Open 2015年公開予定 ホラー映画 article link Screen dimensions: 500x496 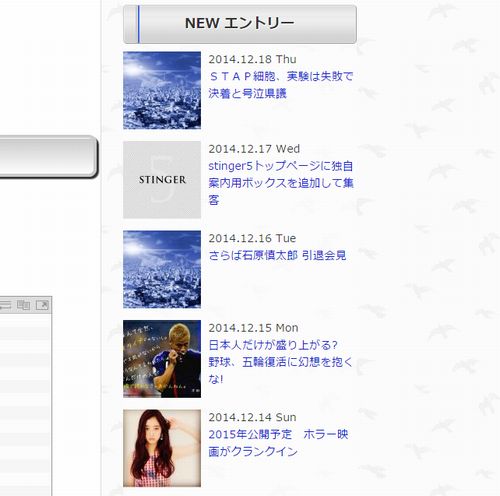tap(278, 443)
